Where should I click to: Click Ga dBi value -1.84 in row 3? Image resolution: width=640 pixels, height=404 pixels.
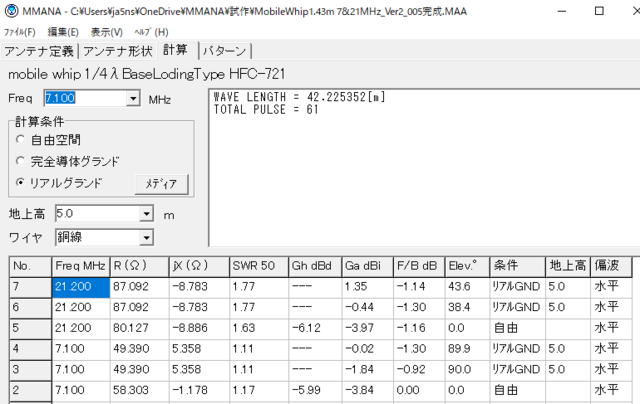(367, 371)
